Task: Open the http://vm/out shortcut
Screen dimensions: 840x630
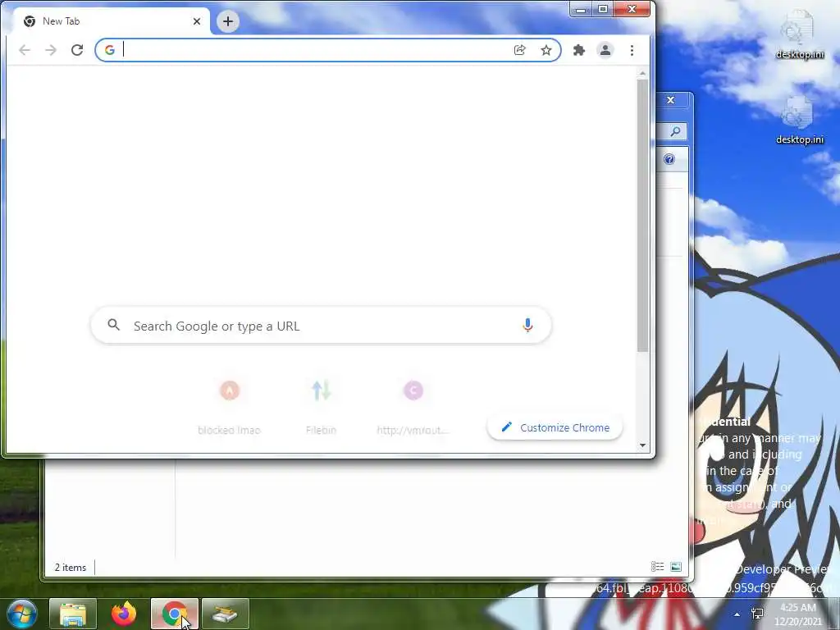Action: pyautogui.click(x=413, y=406)
